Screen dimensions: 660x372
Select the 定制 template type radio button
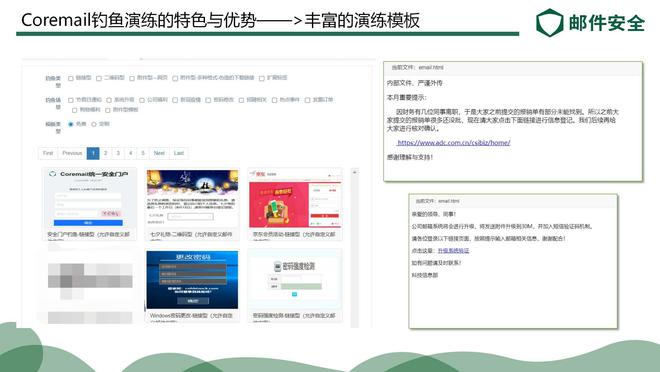94,124
